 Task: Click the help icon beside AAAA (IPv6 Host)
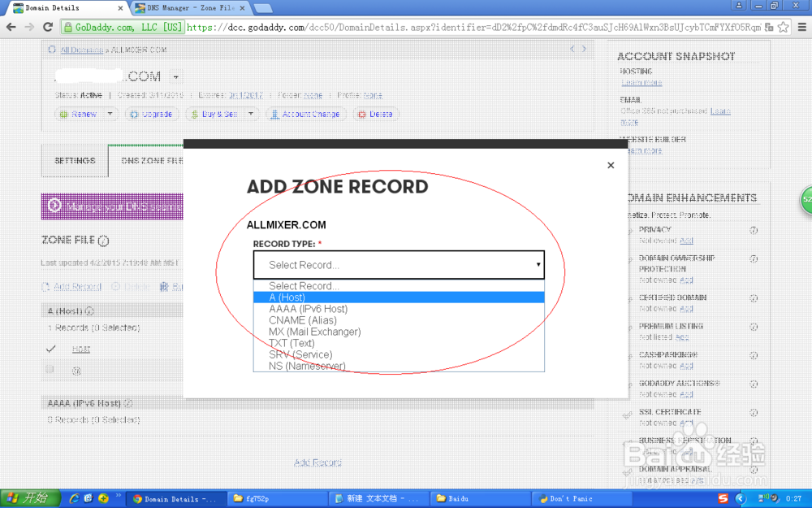click(128, 403)
